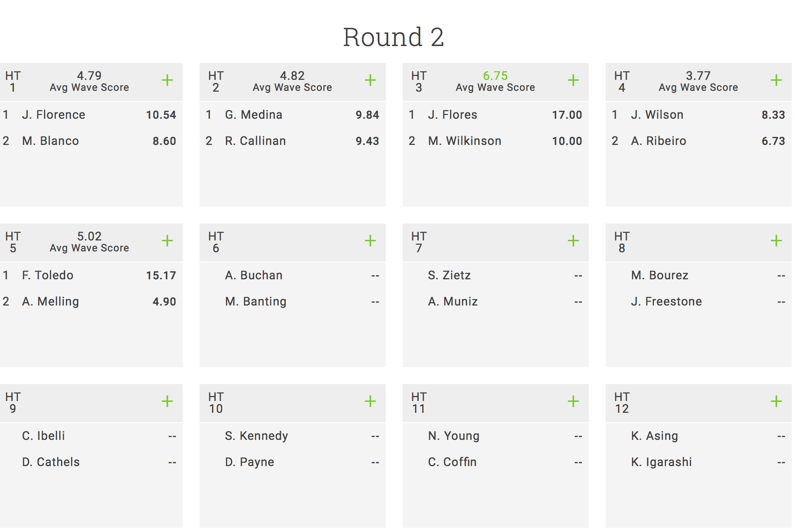This screenshot has height=532, width=796.
Task: Expand Heat 8 using plus icon
Action: (x=777, y=241)
